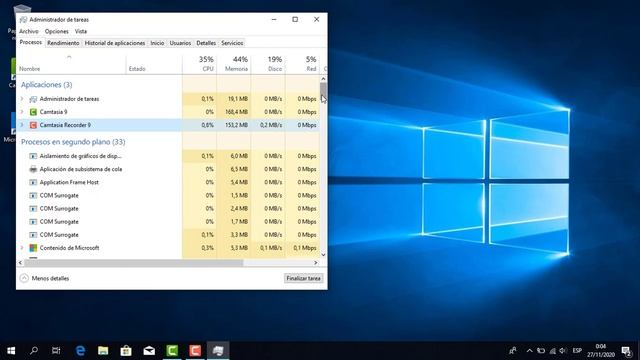Open the People icon in the taskbar
The image size is (640, 360).
tap(513, 351)
